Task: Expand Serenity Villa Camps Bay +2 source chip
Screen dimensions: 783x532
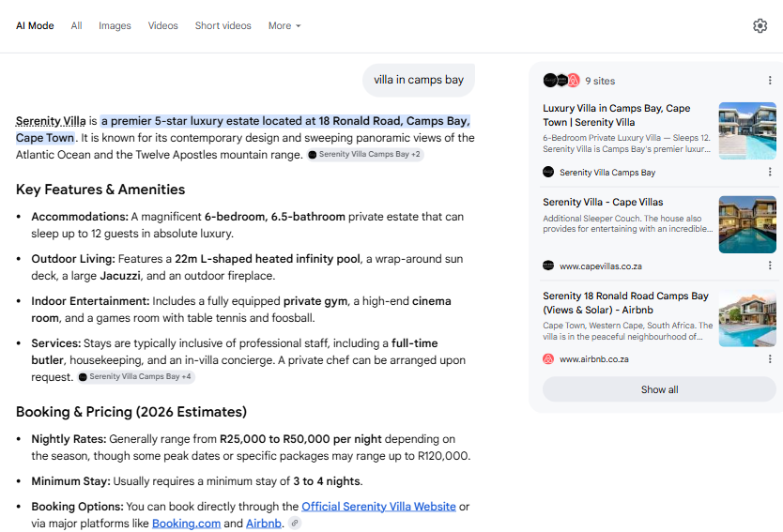Action: (365, 154)
